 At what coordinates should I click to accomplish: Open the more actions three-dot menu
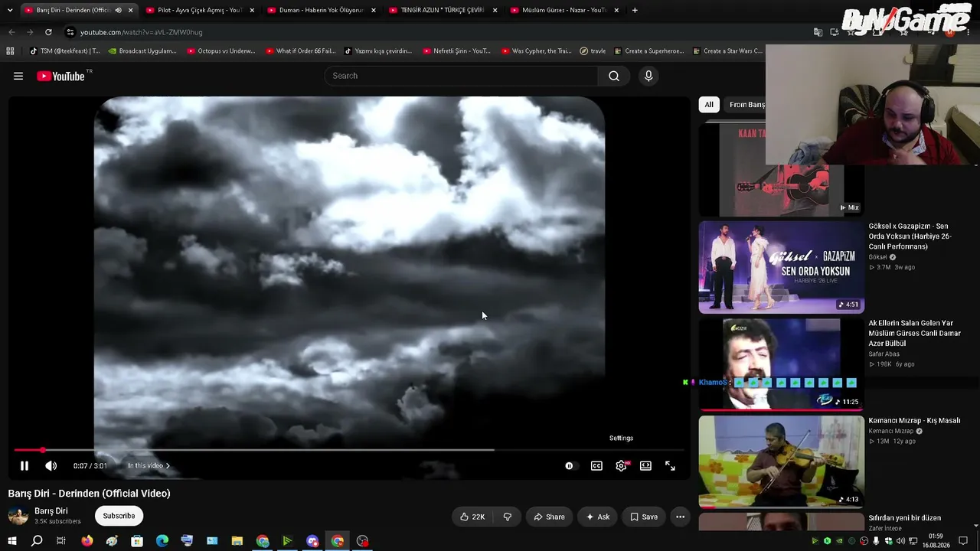coord(680,517)
